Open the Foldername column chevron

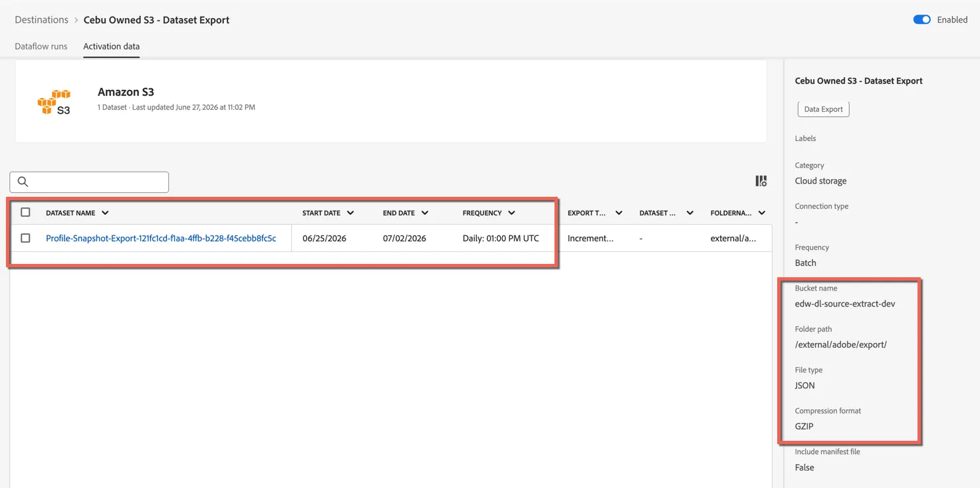coord(762,213)
